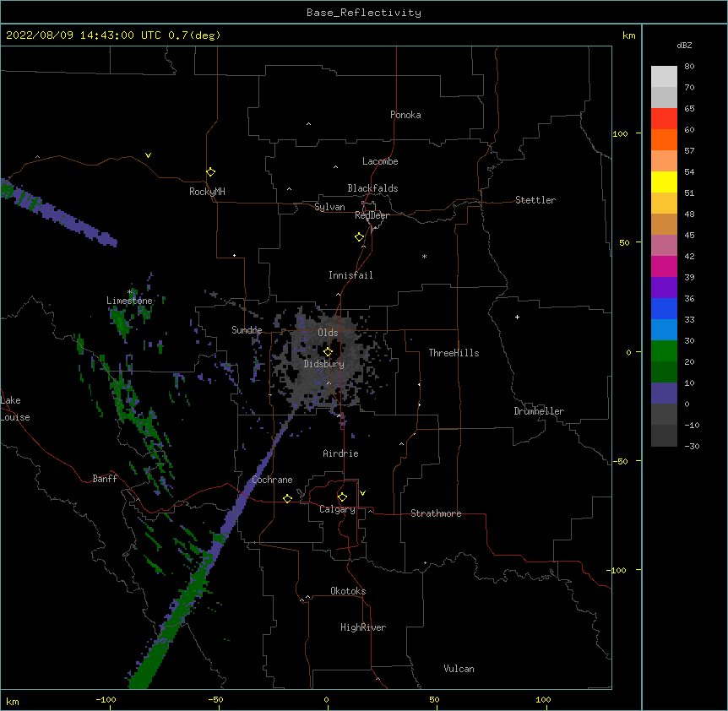This screenshot has height=711, width=728.
Task: Click the yellow V marker northwest of RockyMH
Action: [x=148, y=155]
